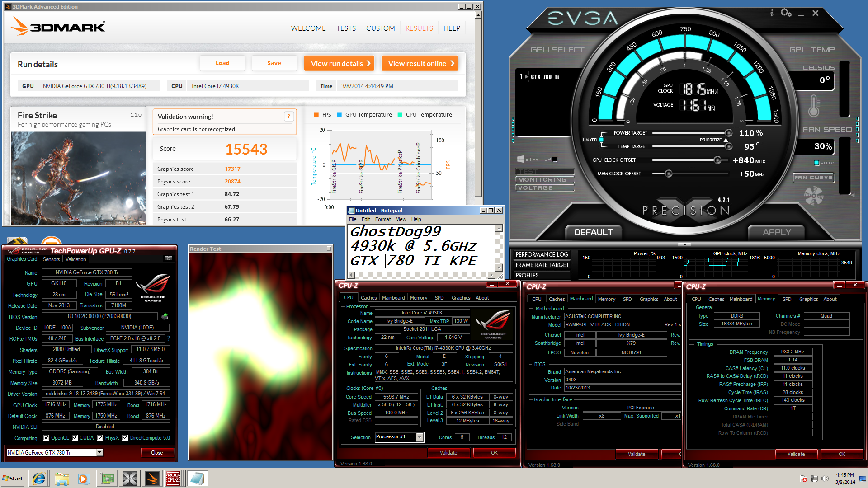Open the Voltage tab in EVGA Precision
The width and height of the screenshot is (868, 488).
pos(545,188)
